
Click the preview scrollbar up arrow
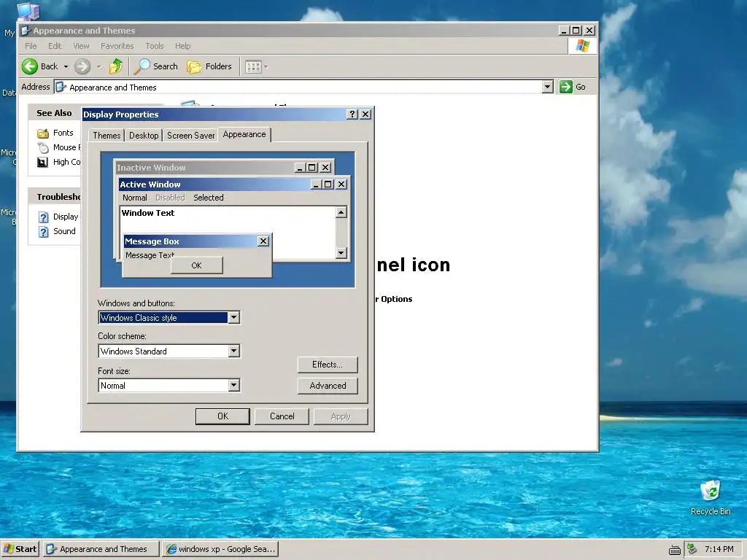(341, 212)
